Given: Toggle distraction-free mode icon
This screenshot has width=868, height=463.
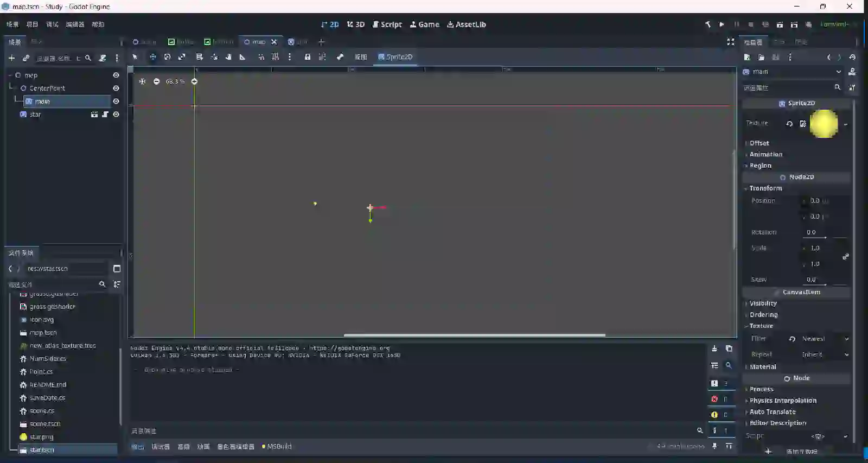Looking at the screenshot, I should click(x=730, y=42).
